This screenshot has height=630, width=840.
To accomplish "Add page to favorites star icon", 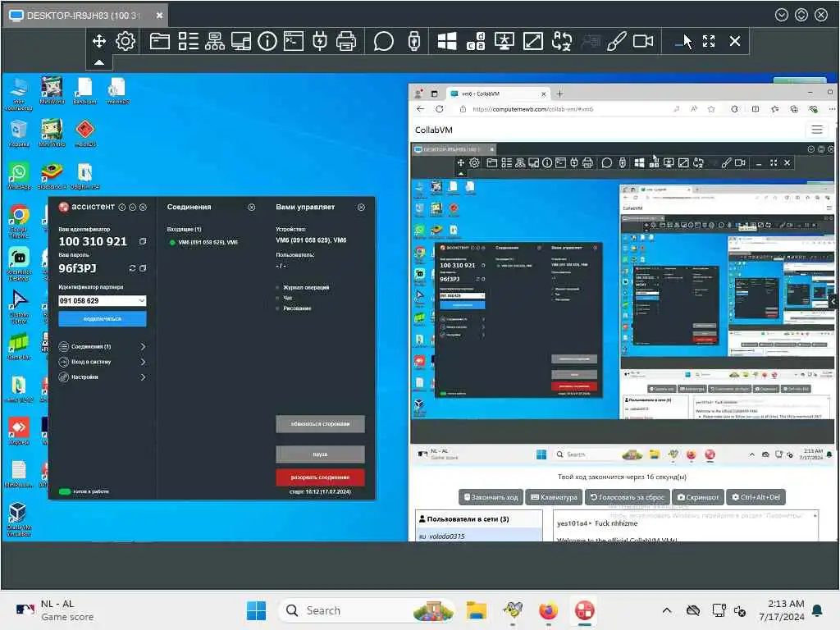I will [x=711, y=109].
